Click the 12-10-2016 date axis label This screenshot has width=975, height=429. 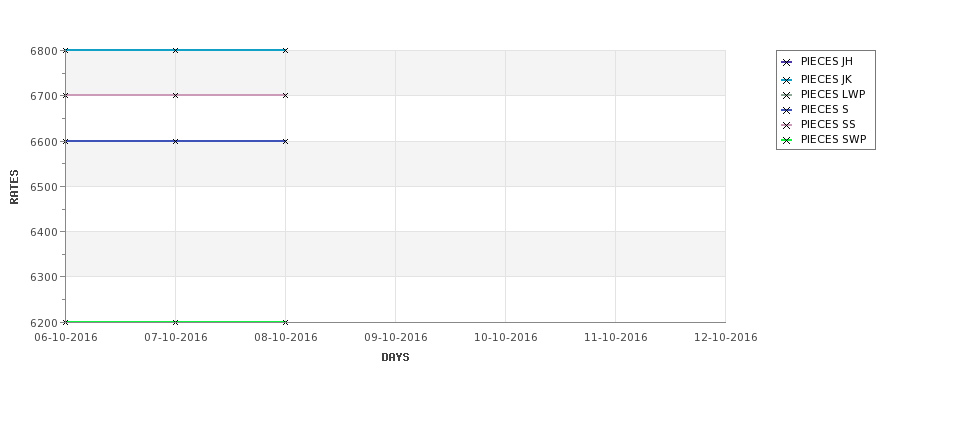click(x=726, y=338)
